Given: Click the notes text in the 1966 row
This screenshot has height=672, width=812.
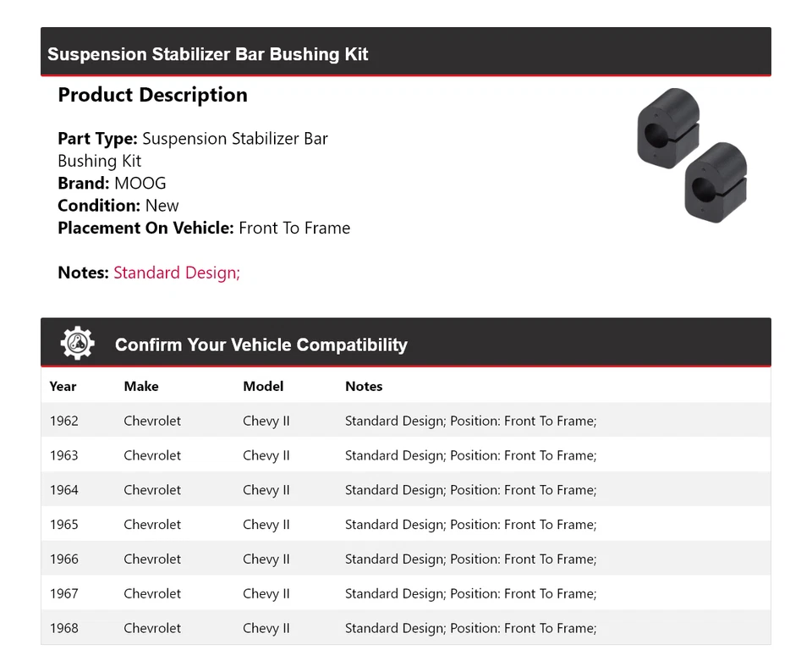Looking at the screenshot, I should click(470, 559).
